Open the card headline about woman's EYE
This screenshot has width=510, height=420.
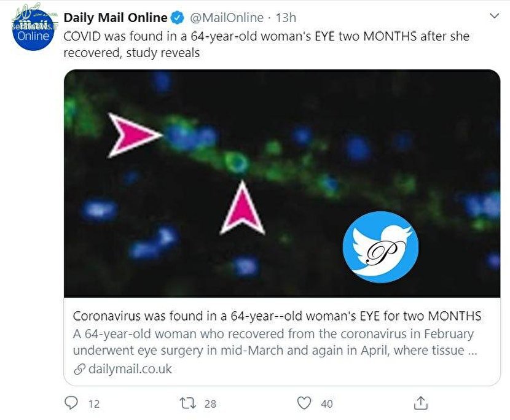pos(277,316)
